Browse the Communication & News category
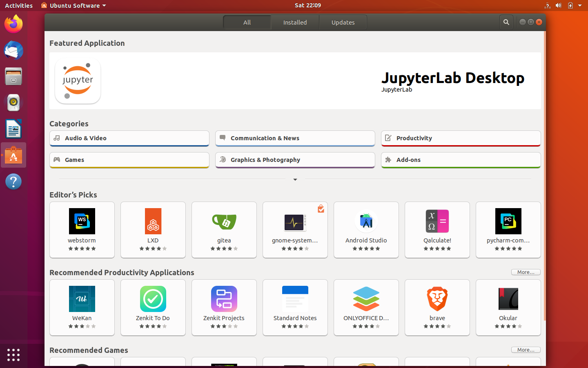Screen dimensions: 588x368 coord(295,138)
